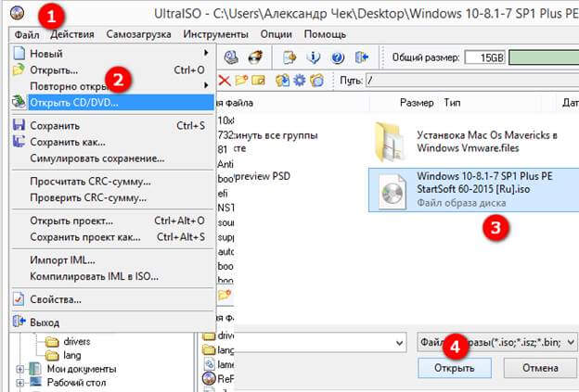Open the file name combo box dropdown arrow
579x392 pixels.
click(x=399, y=343)
